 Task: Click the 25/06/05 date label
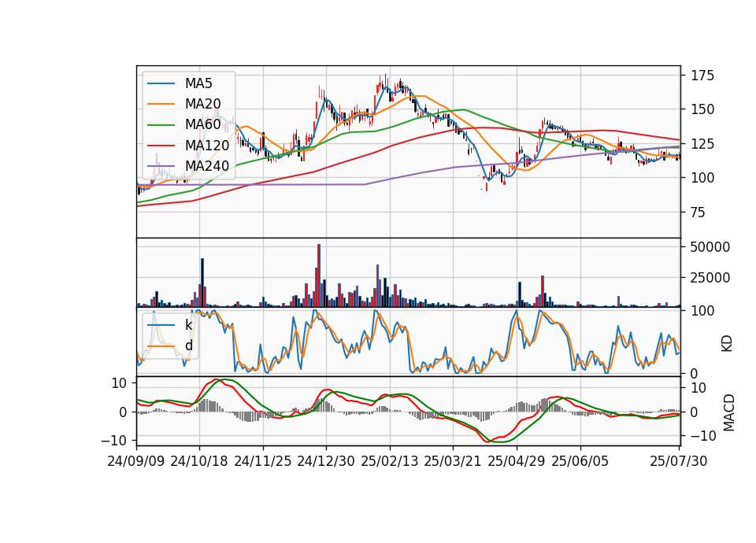[580, 461]
